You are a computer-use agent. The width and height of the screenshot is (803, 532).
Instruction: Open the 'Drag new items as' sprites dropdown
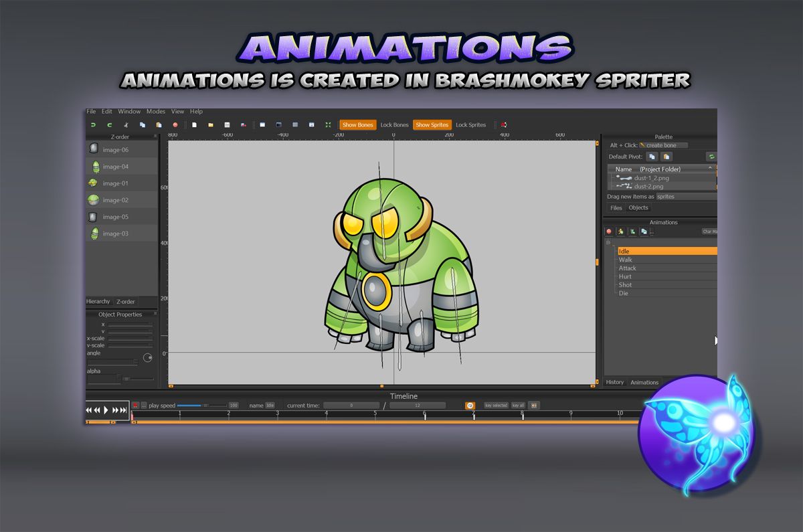[x=685, y=197]
